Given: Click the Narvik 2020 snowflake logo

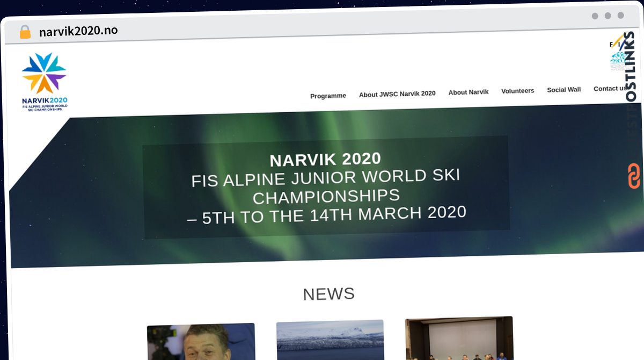Looking at the screenshot, I should [x=45, y=82].
